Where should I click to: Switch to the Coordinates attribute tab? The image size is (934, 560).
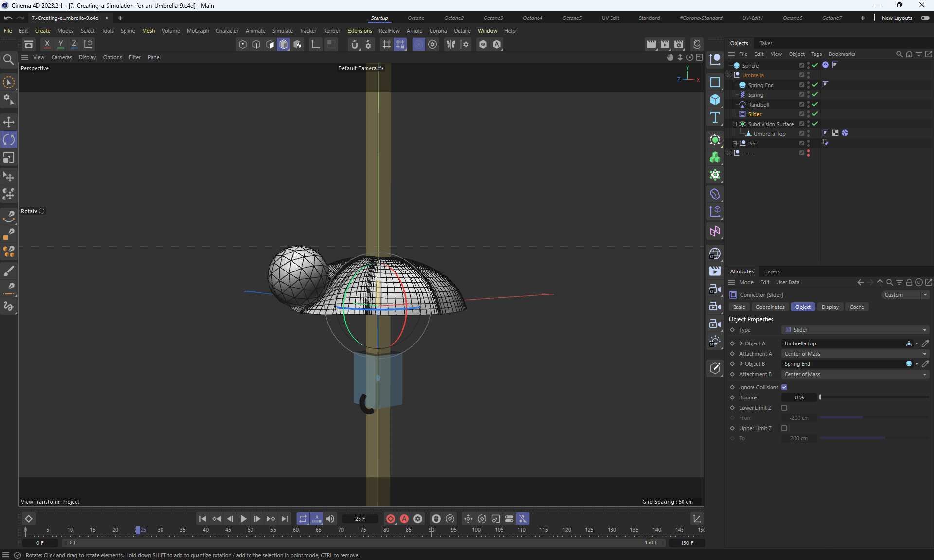pos(770,307)
